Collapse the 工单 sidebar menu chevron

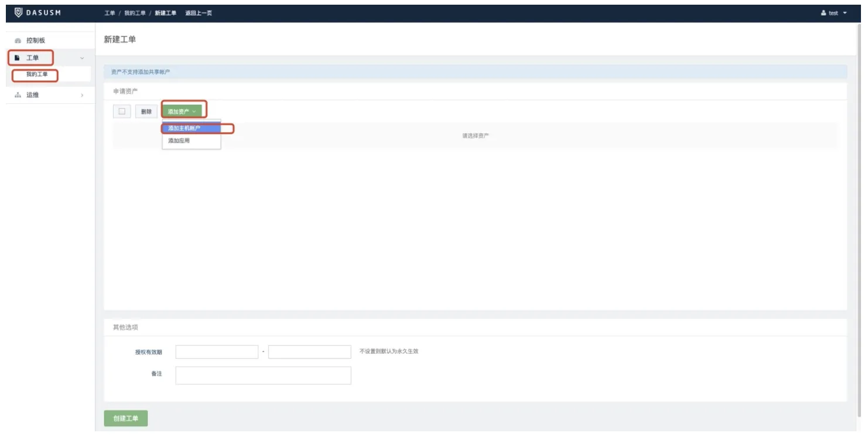(81, 58)
